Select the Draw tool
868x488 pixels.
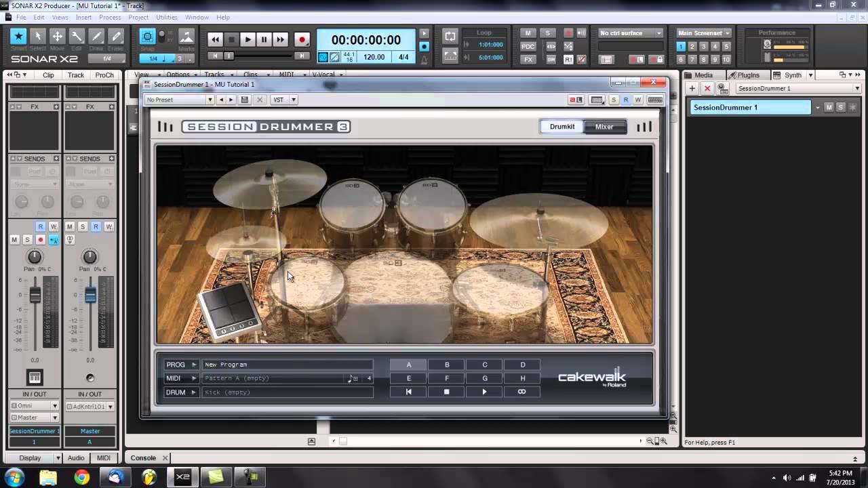click(x=96, y=37)
